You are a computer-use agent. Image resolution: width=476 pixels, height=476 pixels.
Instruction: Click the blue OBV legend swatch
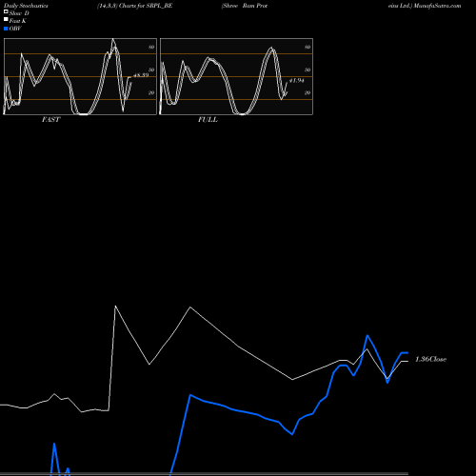pyautogui.click(x=6, y=29)
